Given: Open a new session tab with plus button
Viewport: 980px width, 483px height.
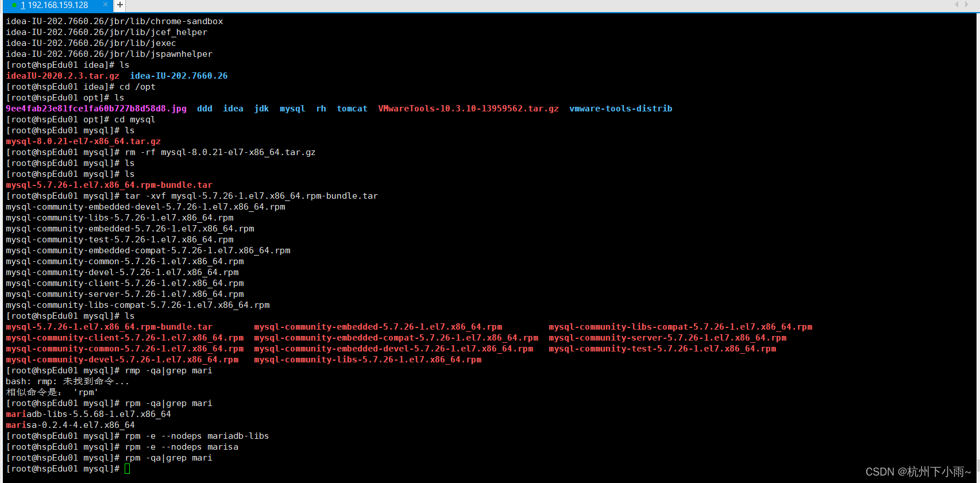Looking at the screenshot, I should click(119, 5).
